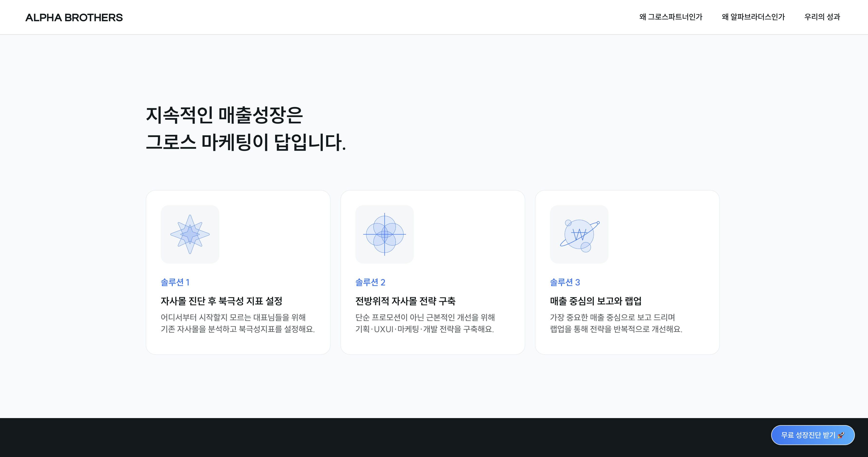The width and height of the screenshot is (868, 457).
Task: Click the text 기존 자사몰을 분석하고 북극성지표를 설정해요.
Action: 238,329
